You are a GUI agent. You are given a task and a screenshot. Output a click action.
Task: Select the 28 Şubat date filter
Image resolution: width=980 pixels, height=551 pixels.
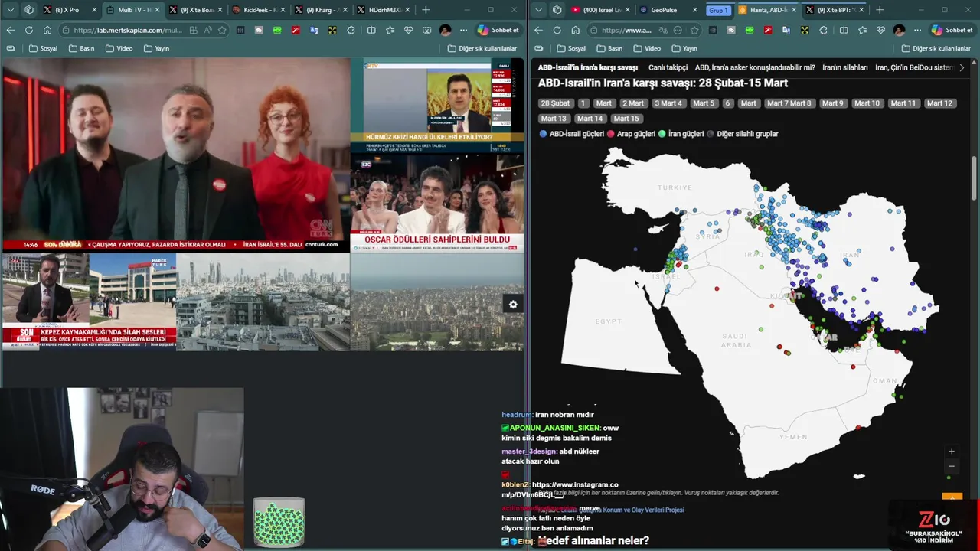pyautogui.click(x=555, y=103)
